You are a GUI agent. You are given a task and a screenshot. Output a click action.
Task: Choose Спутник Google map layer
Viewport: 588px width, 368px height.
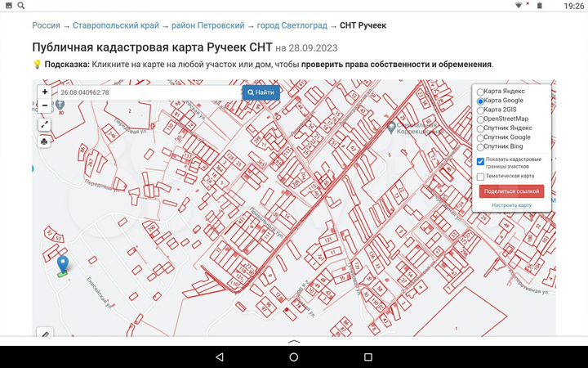(481, 137)
